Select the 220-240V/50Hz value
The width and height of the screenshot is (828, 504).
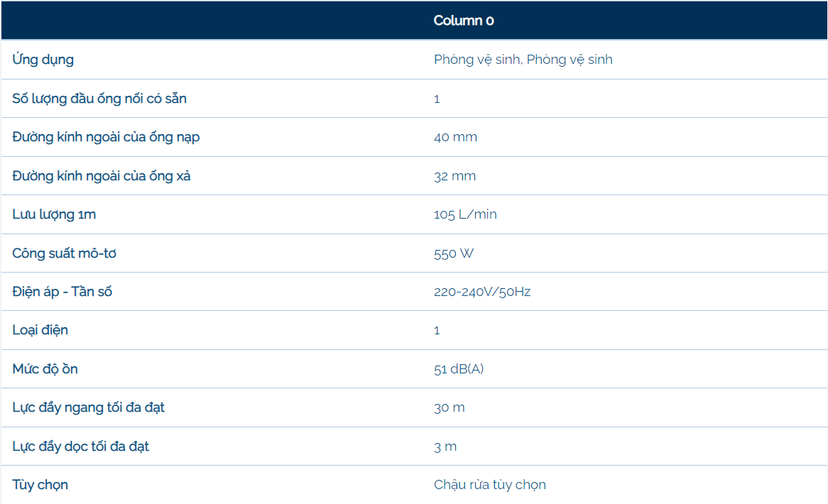coord(482,292)
